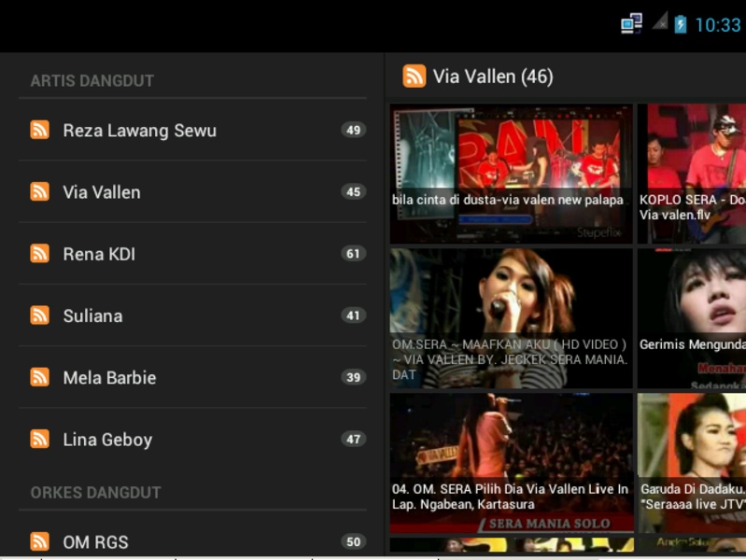Viewport: 746px width, 560px height.
Task: Click count badge 45 for Via Vallen
Action: [353, 191]
